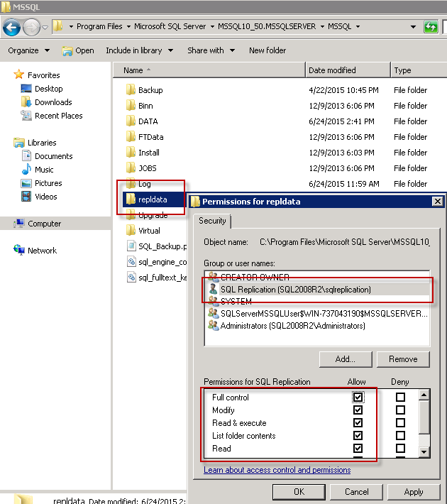Click the Remove button
The height and width of the screenshot is (504, 447).
403,359
